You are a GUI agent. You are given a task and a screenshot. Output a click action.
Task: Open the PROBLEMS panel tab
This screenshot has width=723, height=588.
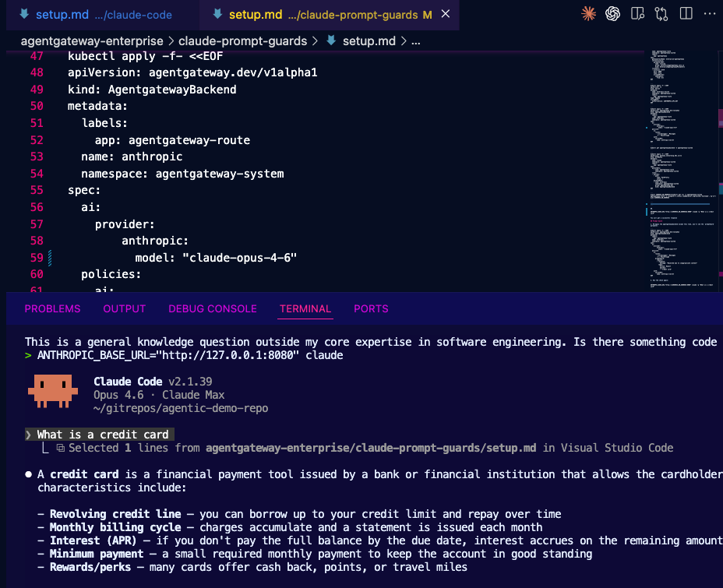(x=52, y=308)
